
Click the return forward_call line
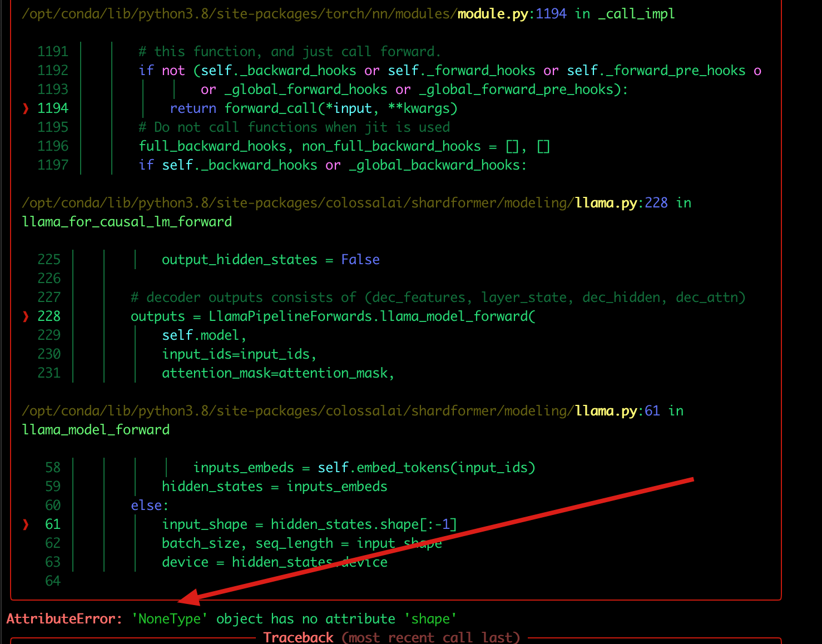tap(314, 108)
